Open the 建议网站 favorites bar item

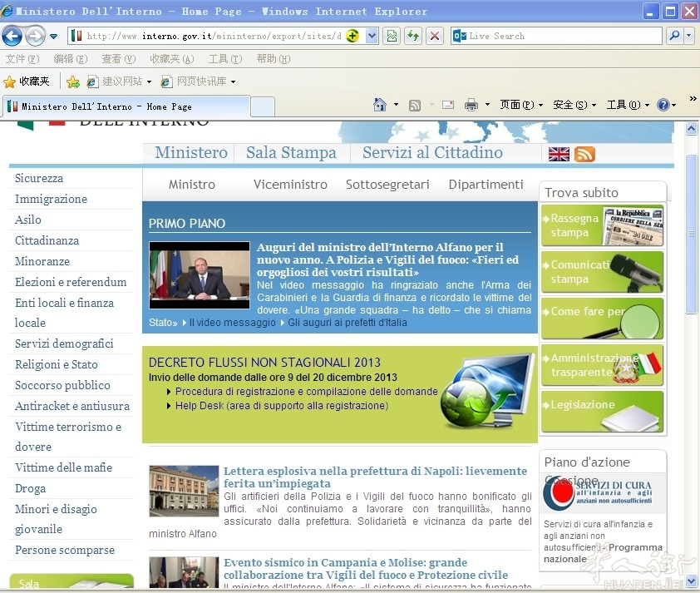click(120, 82)
